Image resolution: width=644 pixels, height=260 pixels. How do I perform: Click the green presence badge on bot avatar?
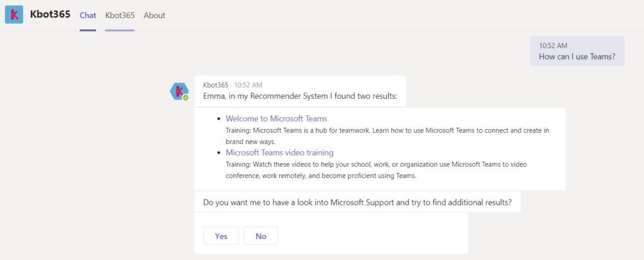click(186, 98)
